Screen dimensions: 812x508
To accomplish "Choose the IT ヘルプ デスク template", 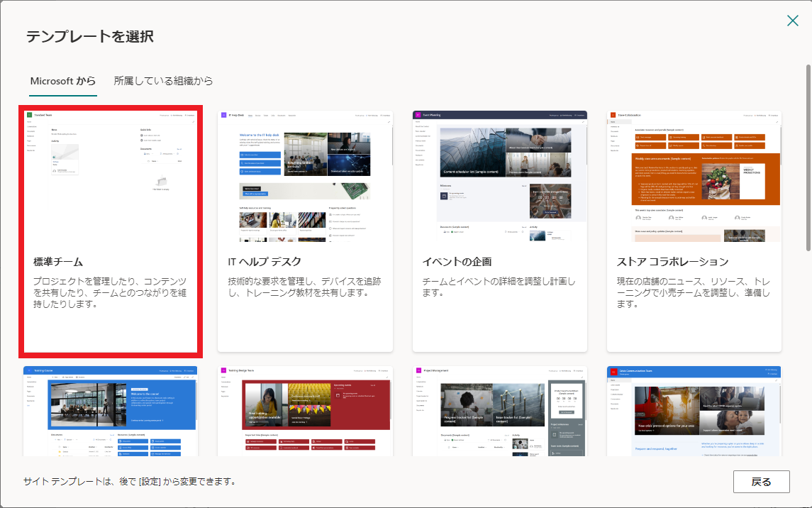I will tap(305, 231).
